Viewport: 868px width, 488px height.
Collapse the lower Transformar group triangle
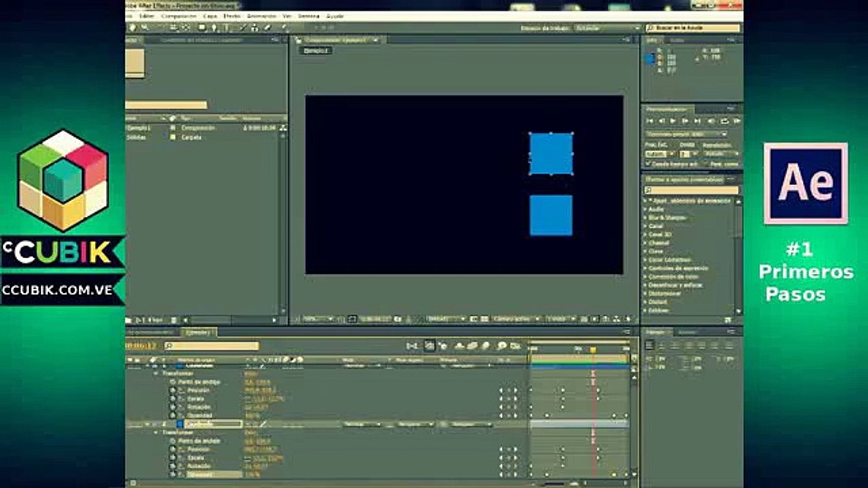pyautogui.click(x=155, y=432)
